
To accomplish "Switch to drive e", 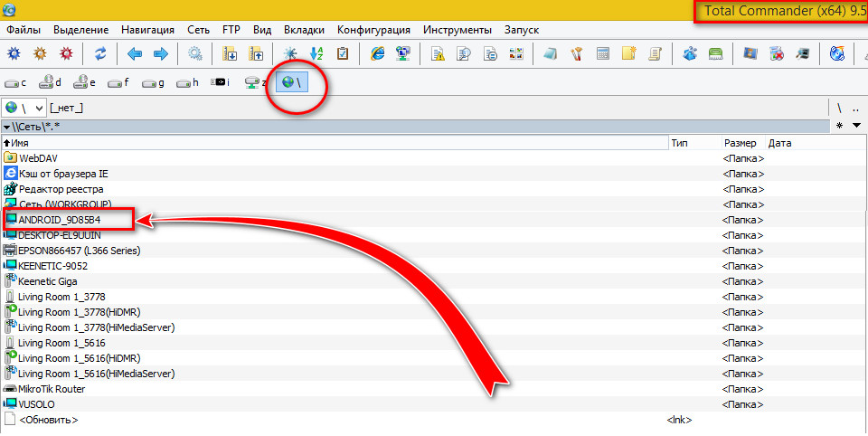I will [84, 83].
